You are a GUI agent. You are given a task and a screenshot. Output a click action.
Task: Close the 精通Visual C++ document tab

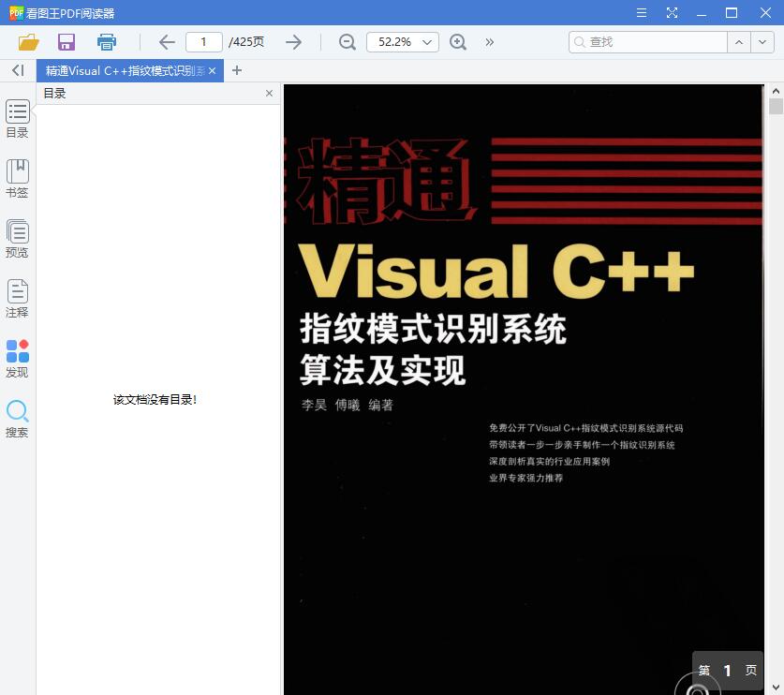coord(213,71)
